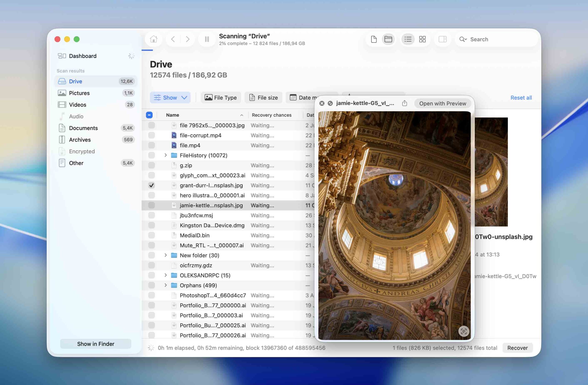This screenshot has width=588, height=385.
Task: Select grid view layout
Action: pyautogui.click(x=422, y=39)
